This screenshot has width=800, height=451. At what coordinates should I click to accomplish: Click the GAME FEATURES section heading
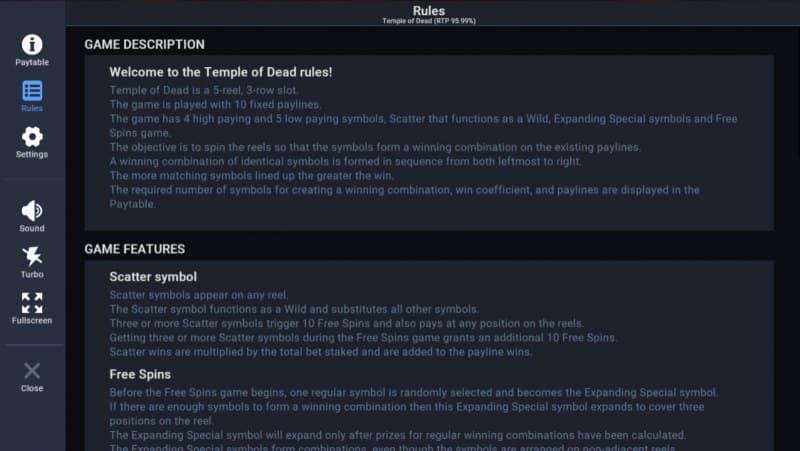(x=134, y=249)
